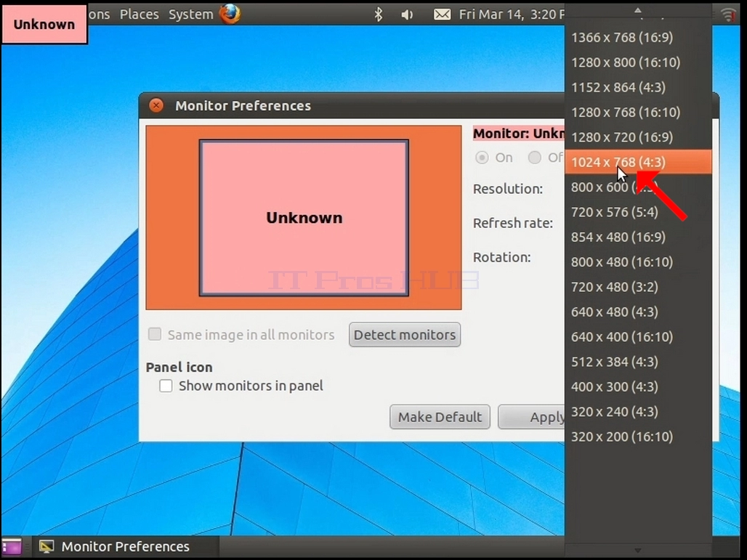Click the Rotation: label
Image resolution: width=747 pixels, height=560 pixels.
pyautogui.click(x=501, y=258)
